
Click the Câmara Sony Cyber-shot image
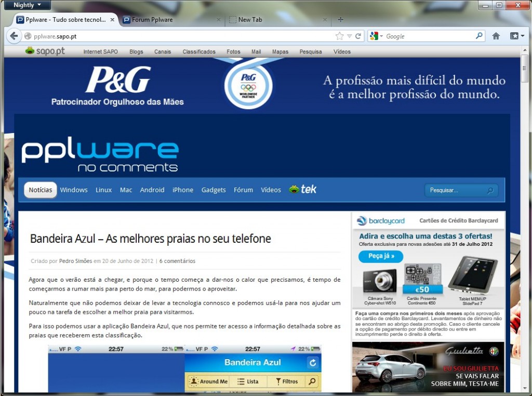click(x=380, y=281)
